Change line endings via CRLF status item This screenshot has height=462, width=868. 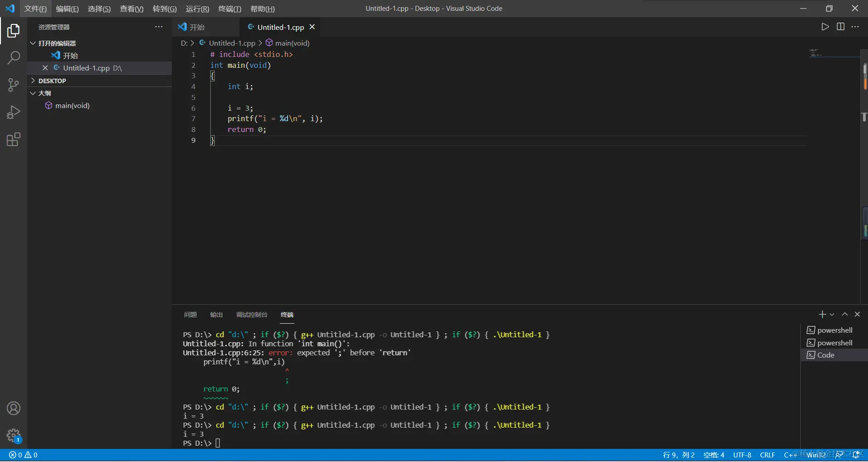(x=768, y=455)
